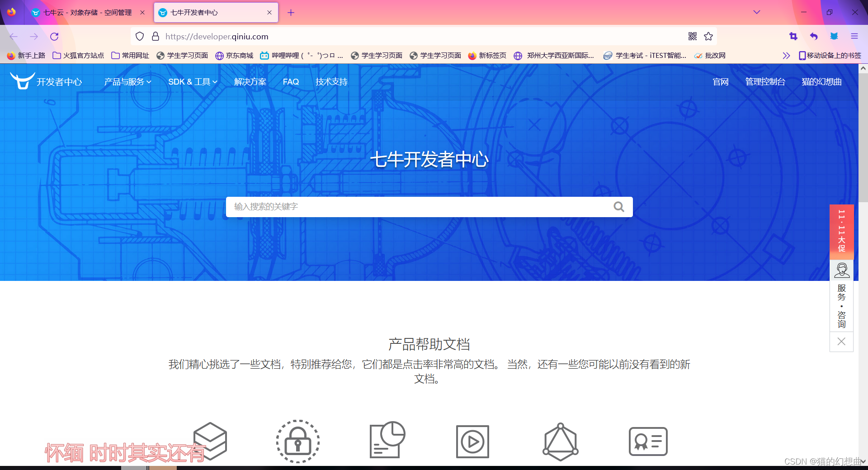Expand the 产品与服务 dropdown menu

[127, 82]
